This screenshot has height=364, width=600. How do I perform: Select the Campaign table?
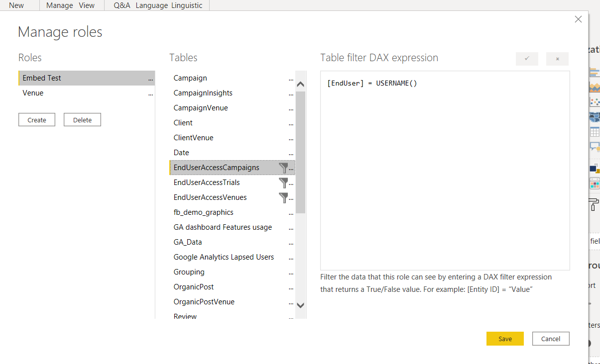click(233, 78)
